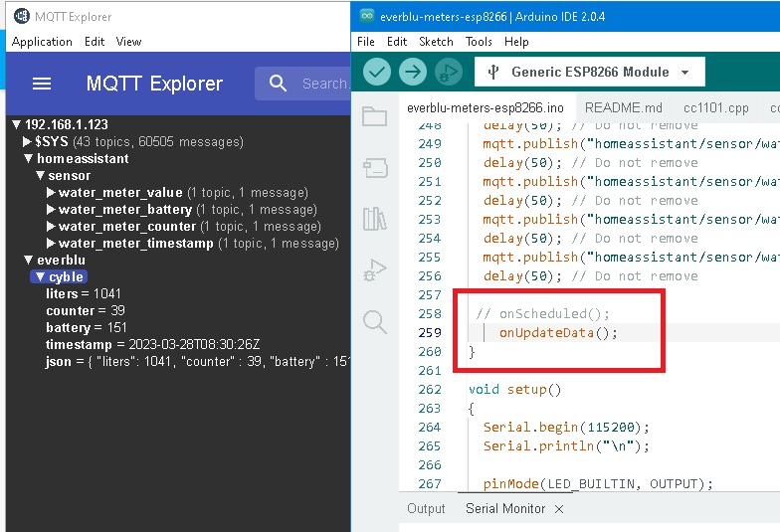Expand water_meter_battery topic
This screenshot has width=780, height=532.
[x=51, y=209]
